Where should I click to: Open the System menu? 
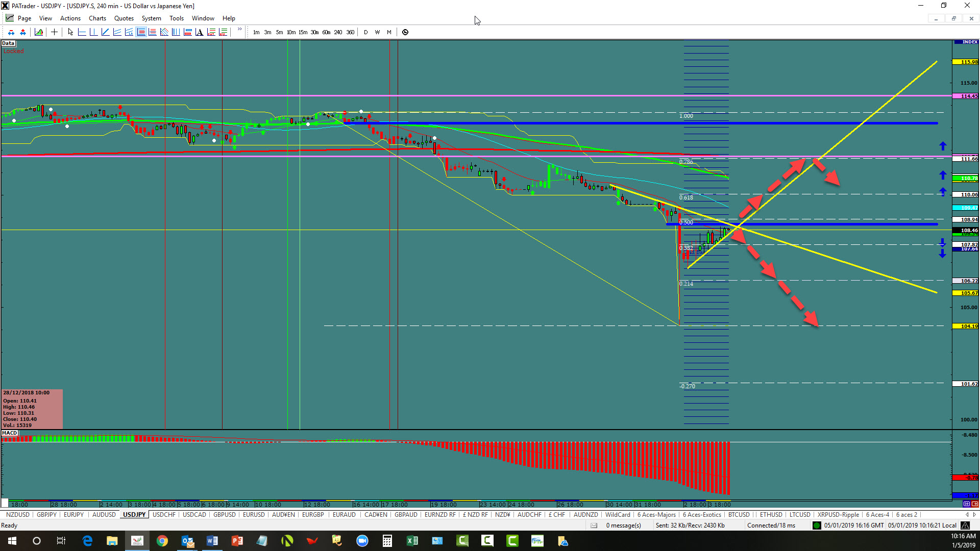pos(151,18)
